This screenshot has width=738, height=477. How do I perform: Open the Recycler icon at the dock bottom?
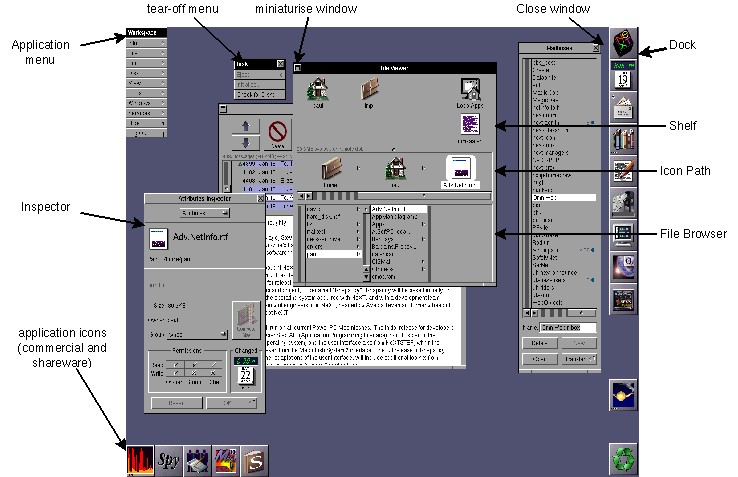624,458
